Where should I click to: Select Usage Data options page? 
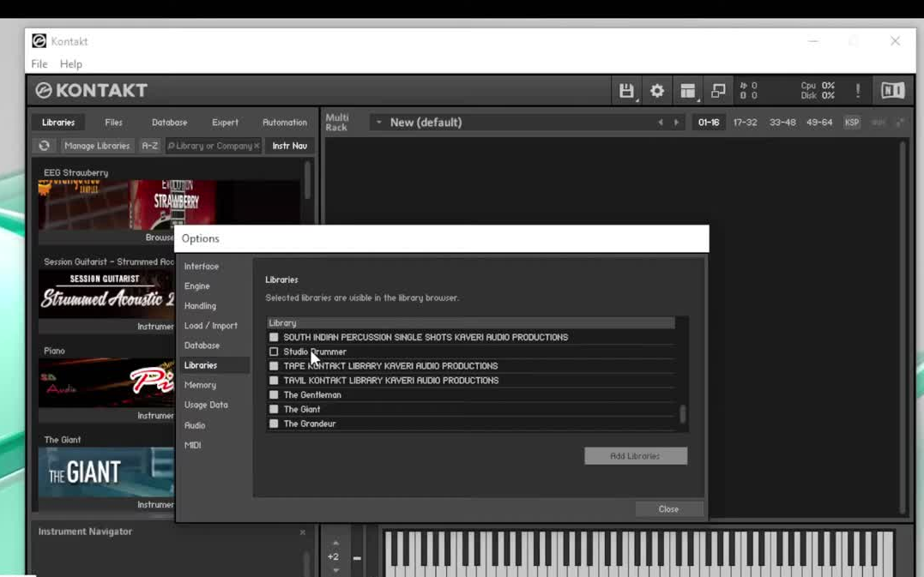(x=206, y=405)
